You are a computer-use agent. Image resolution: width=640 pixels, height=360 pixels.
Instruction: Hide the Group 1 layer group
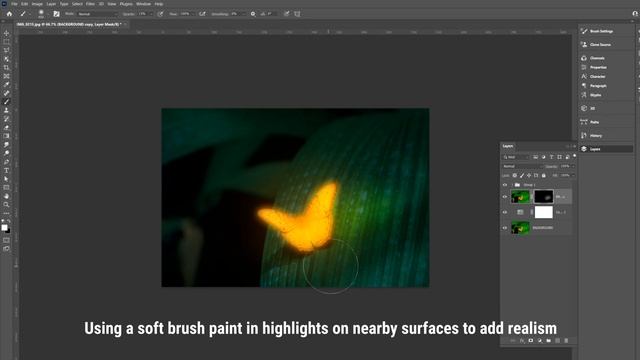tap(505, 185)
